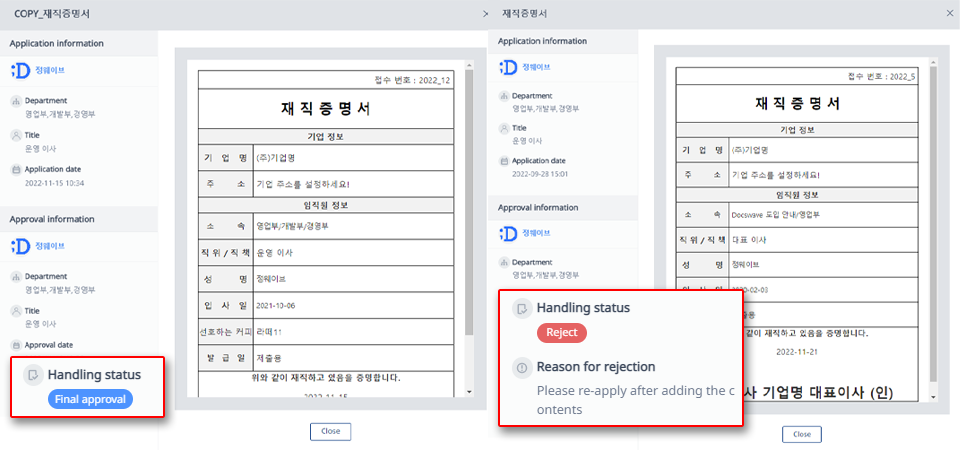Click the COPY_재직증명서 dialog title
Viewport: 960px width, 450px height.
pyautogui.click(x=52, y=13)
